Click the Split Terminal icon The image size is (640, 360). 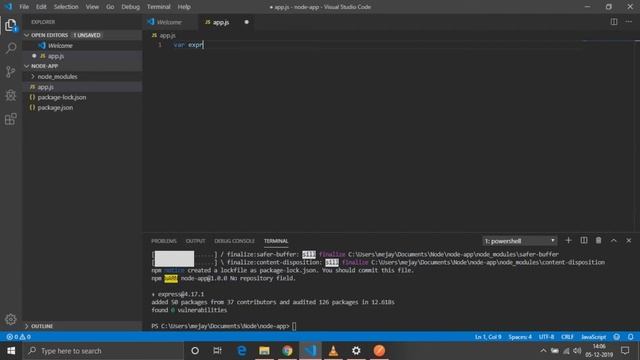click(x=584, y=240)
